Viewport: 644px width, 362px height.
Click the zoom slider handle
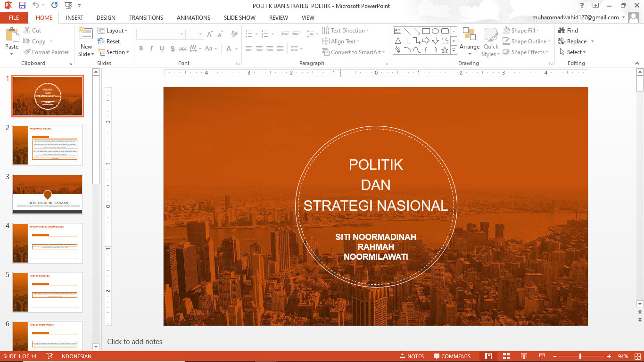pyautogui.click(x=581, y=356)
